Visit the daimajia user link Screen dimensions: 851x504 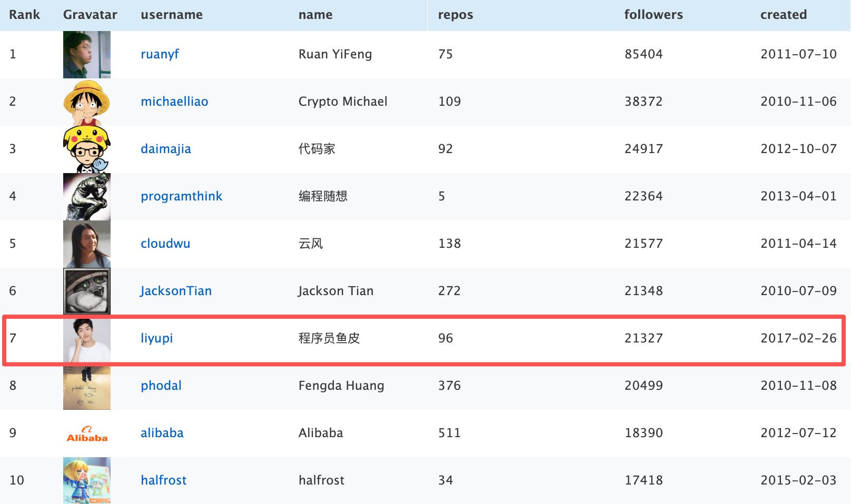pos(166,149)
